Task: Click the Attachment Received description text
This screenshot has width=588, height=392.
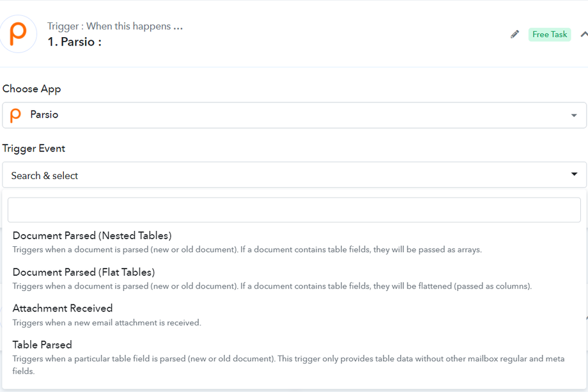Action: (x=107, y=323)
